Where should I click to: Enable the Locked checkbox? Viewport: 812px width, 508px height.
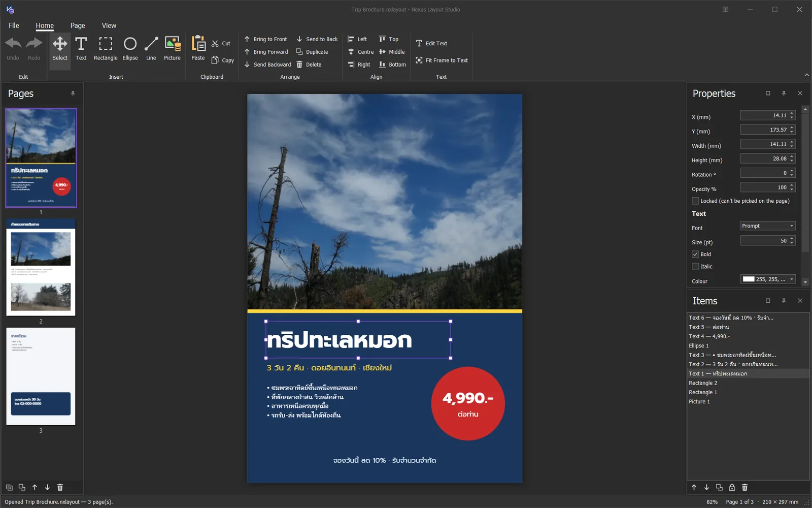click(695, 201)
